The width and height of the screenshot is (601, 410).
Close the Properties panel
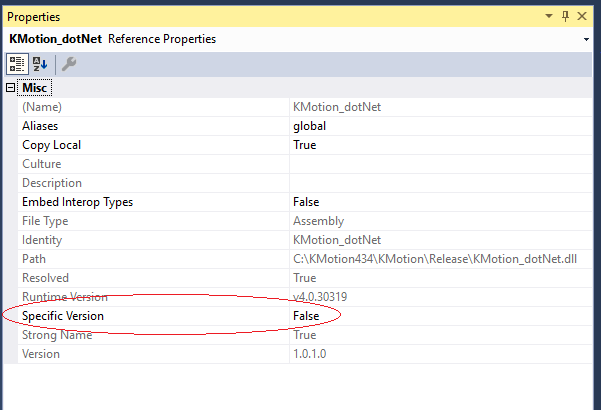(585, 17)
